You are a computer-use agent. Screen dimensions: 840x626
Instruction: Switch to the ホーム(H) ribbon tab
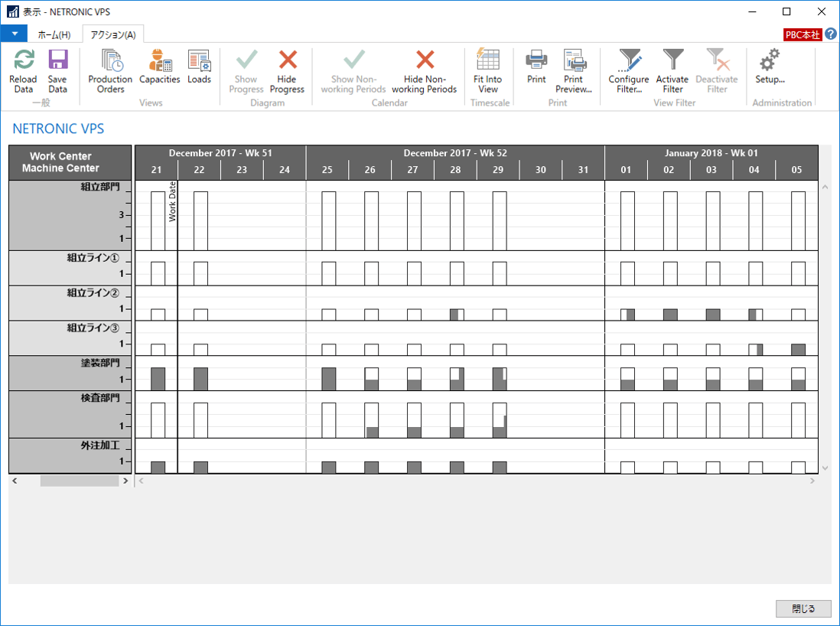tap(54, 34)
